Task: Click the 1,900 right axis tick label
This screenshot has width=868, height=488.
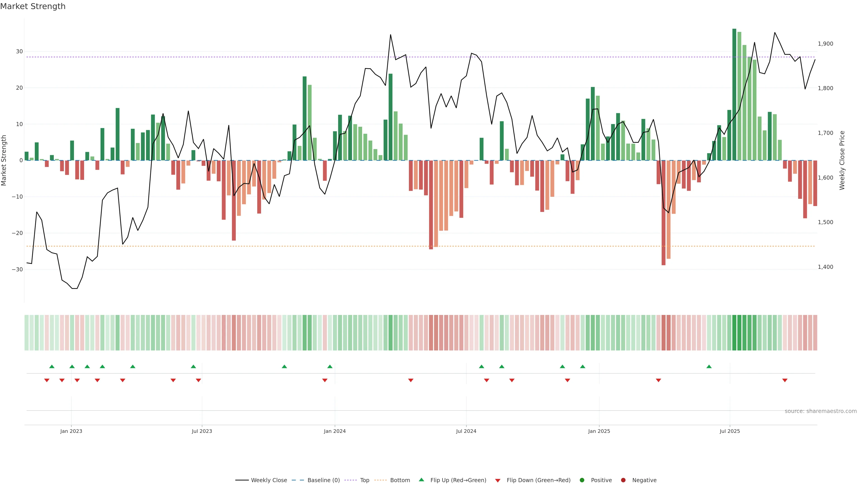Action: (x=825, y=44)
